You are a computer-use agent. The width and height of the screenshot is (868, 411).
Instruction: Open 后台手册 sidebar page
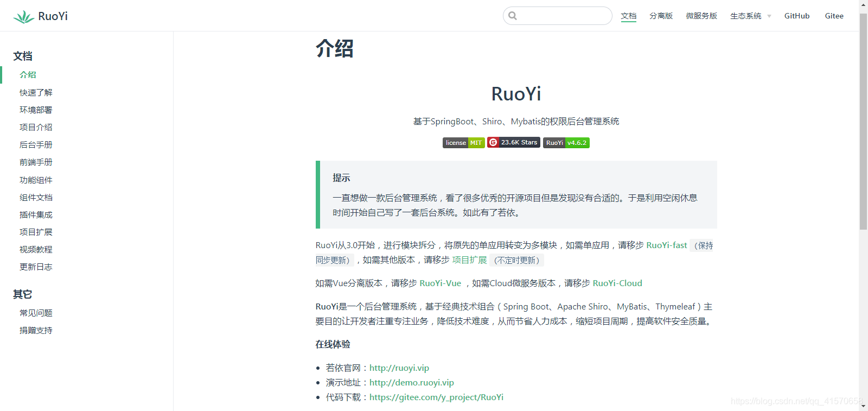pos(36,145)
